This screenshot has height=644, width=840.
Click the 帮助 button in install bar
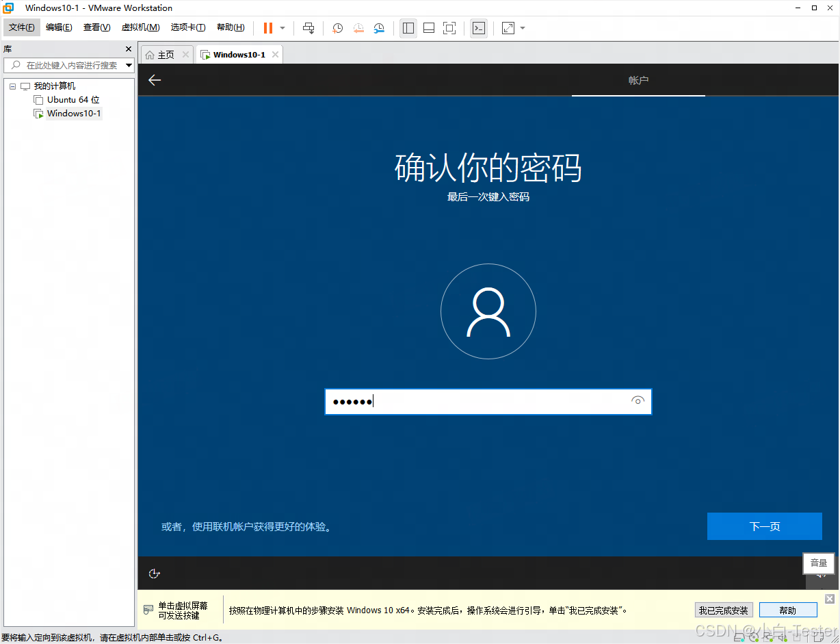pos(788,610)
